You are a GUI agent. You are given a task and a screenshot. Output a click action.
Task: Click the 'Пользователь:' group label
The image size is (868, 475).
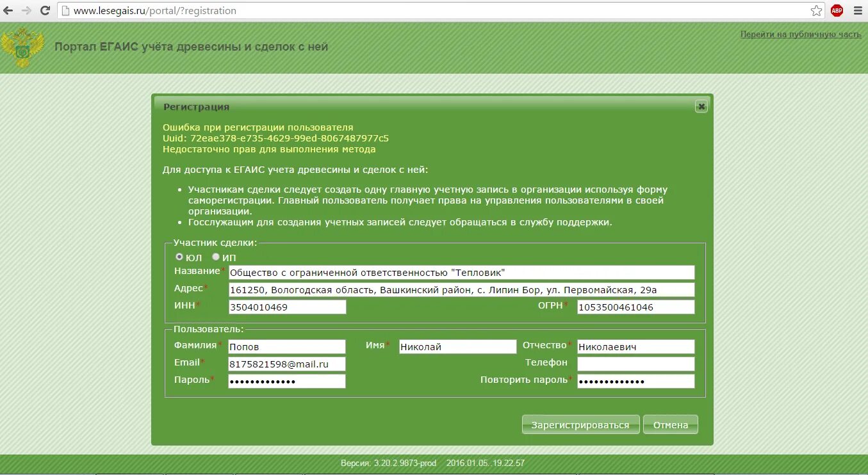click(x=208, y=329)
